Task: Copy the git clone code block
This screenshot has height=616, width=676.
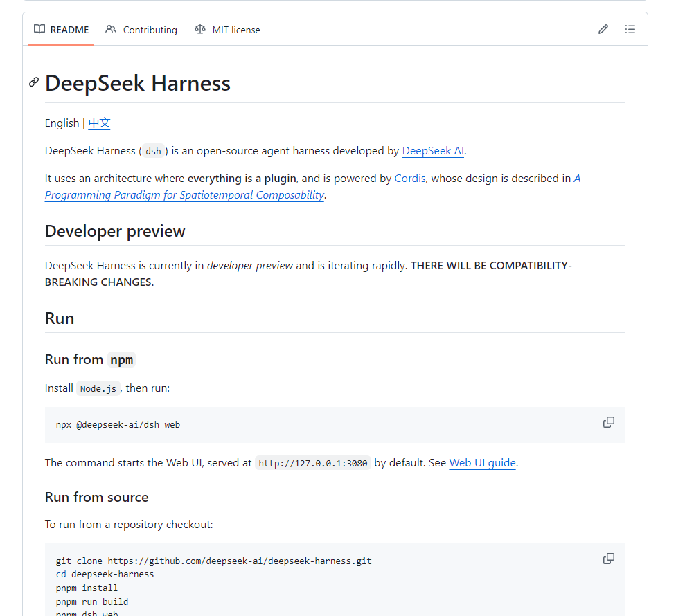Action: click(x=609, y=559)
